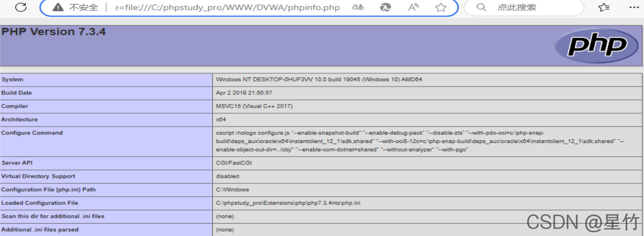Image resolution: width=644 pixels, height=236 pixels.
Task: Select the Apr 2 2019 21:50:57 value
Action: 244,93
